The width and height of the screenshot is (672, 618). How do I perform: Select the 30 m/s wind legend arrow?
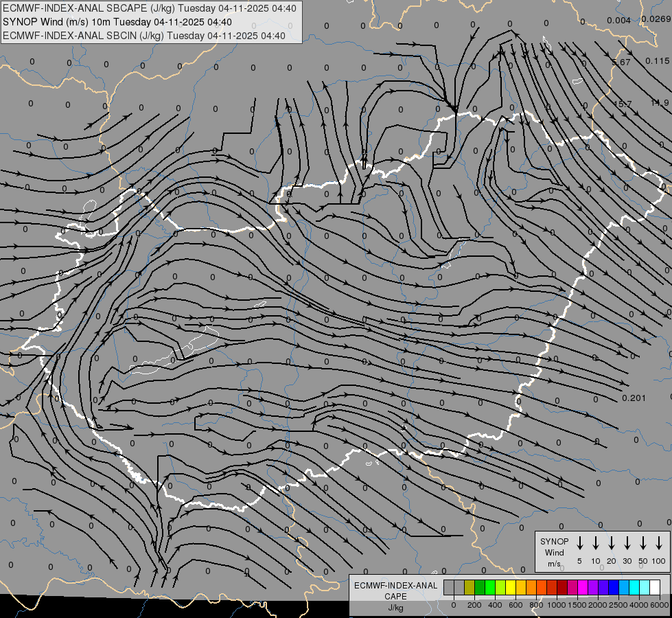point(627,543)
